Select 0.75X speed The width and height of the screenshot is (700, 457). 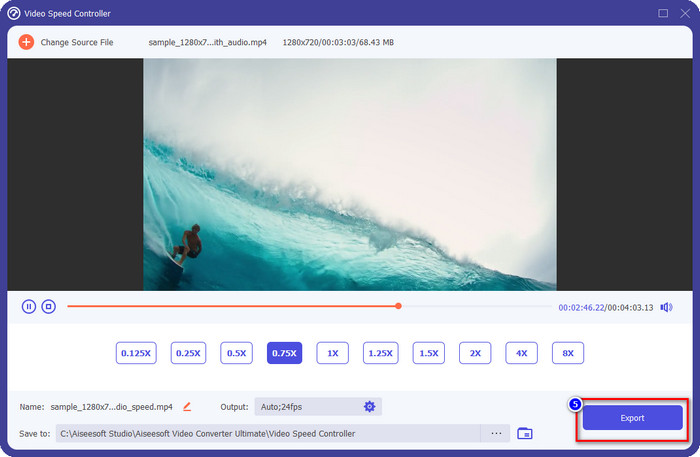click(284, 353)
